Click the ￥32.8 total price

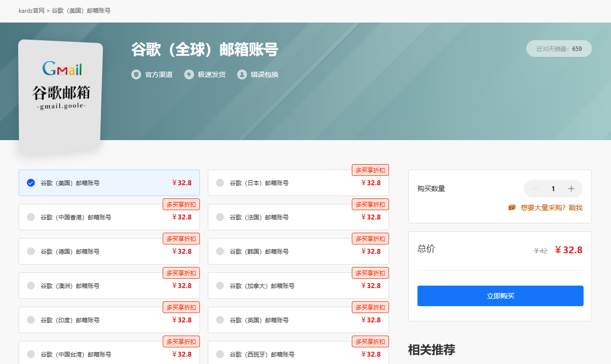[568, 250]
